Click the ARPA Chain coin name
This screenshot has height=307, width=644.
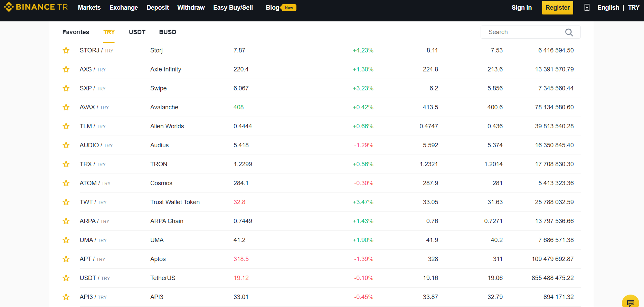tap(167, 221)
